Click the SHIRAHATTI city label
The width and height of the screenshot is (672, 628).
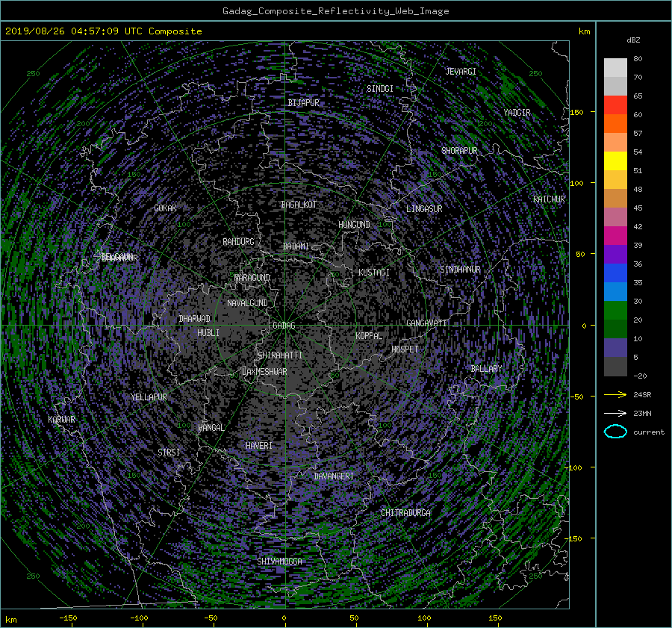280,355
